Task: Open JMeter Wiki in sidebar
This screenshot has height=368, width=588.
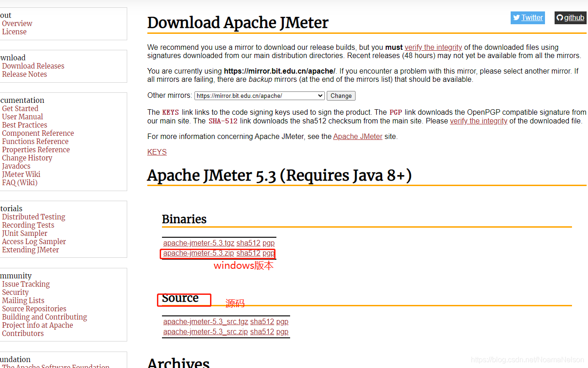Action: 21,174
